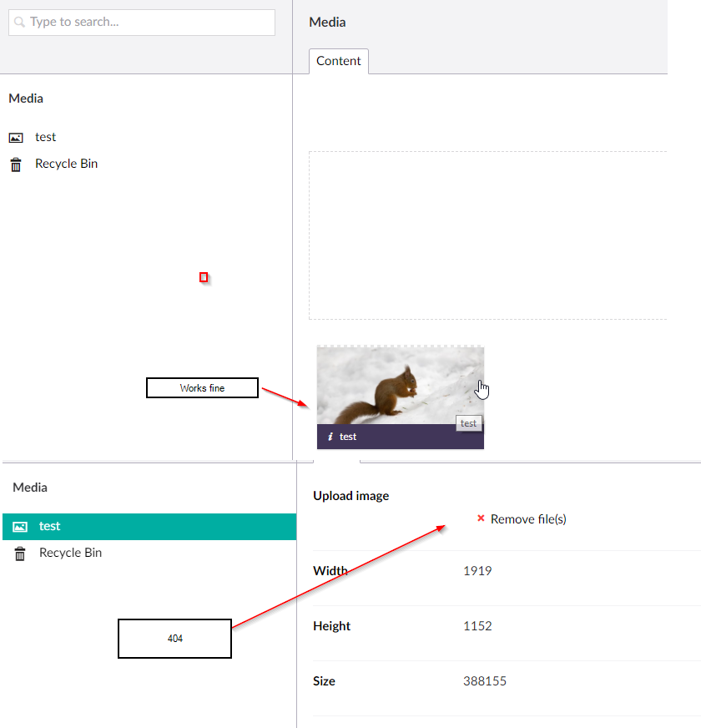
Task: Open Recycle Bin below the highlighted test item
Action: (70, 554)
